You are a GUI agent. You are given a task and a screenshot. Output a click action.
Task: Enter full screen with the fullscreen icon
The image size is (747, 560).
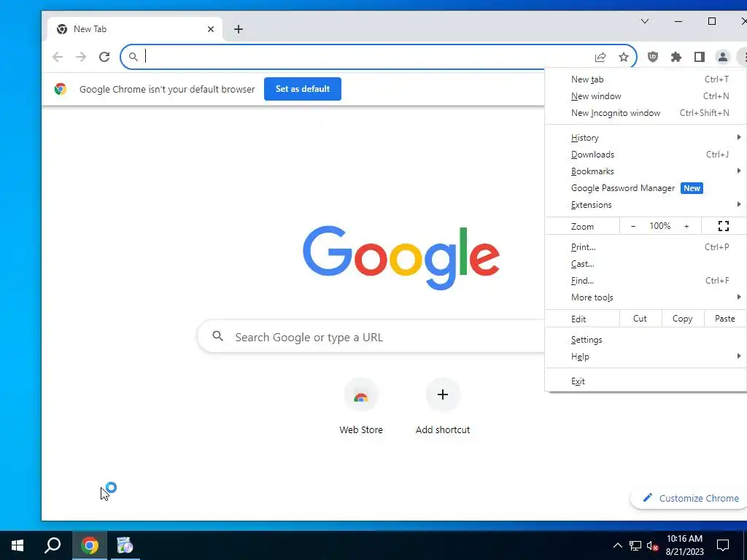724,226
